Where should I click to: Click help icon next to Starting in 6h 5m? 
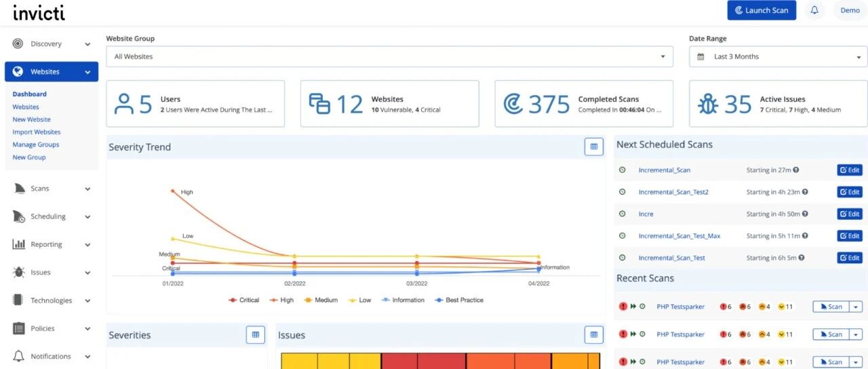[802, 258]
